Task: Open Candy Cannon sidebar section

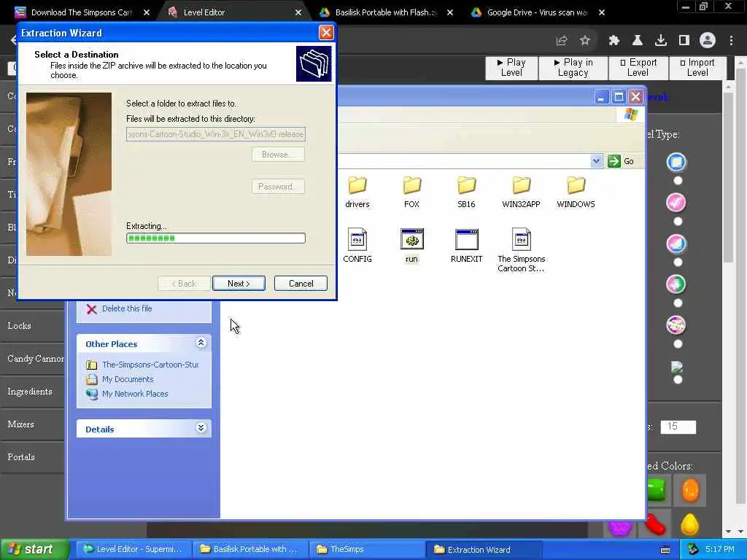Action: [32, 359]
